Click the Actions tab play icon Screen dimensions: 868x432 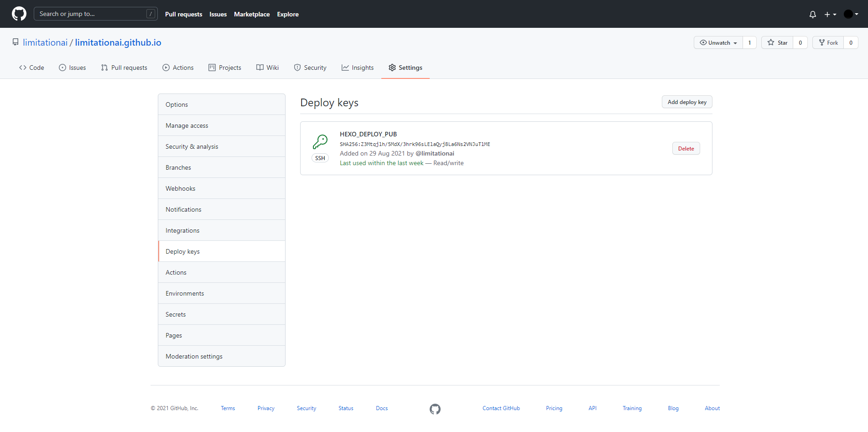(166, 68)
